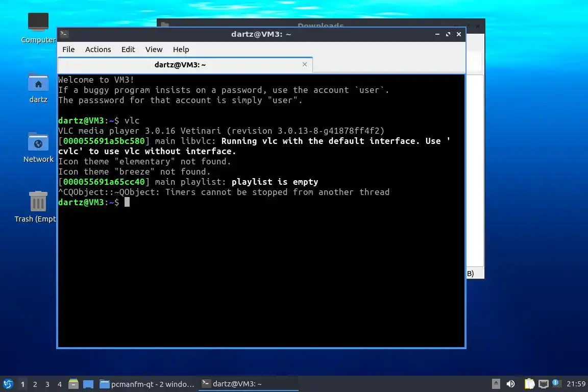Click the wired network tray icon
The width and height of the screenshot is (588, 392).
coord(544,384)
